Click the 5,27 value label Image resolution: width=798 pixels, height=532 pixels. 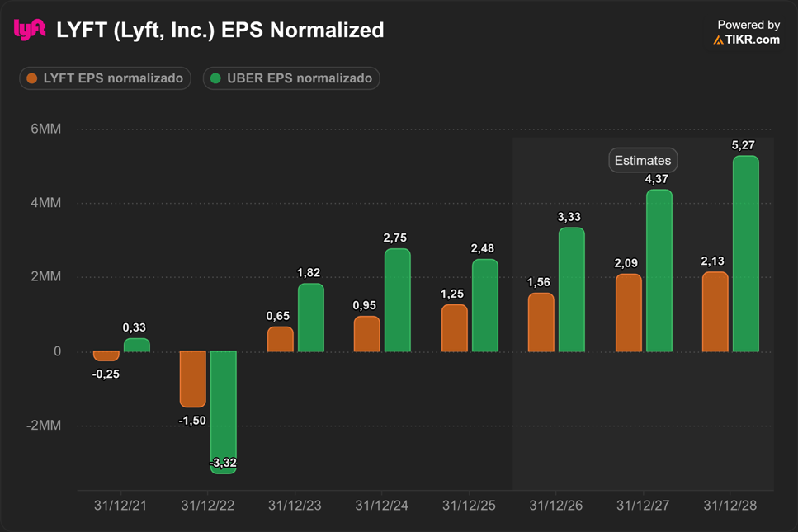pos(743,145)
